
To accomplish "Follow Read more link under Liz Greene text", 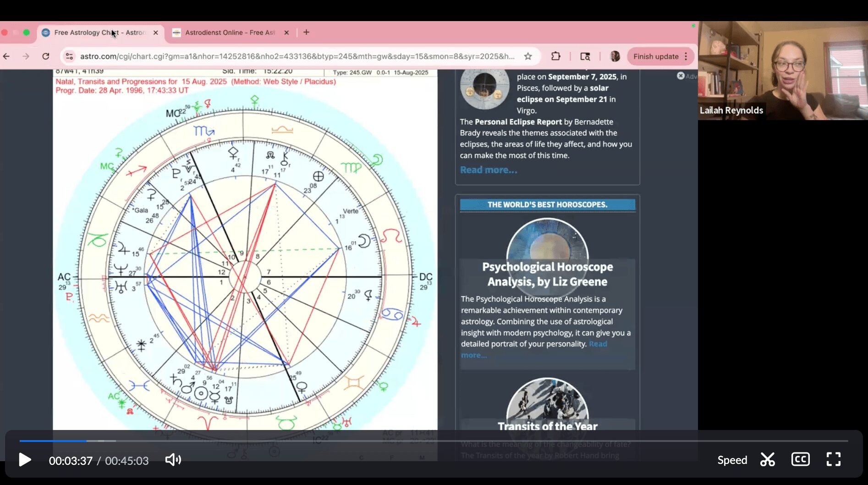I will [598, 344].
